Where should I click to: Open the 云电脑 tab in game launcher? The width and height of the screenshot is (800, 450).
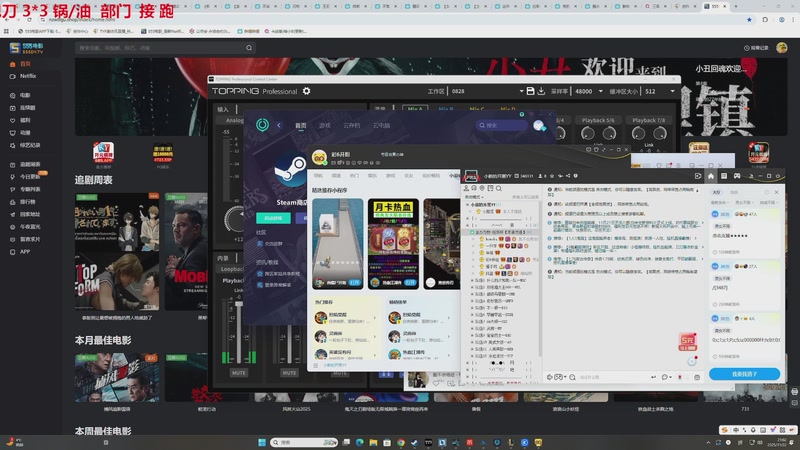381,125
